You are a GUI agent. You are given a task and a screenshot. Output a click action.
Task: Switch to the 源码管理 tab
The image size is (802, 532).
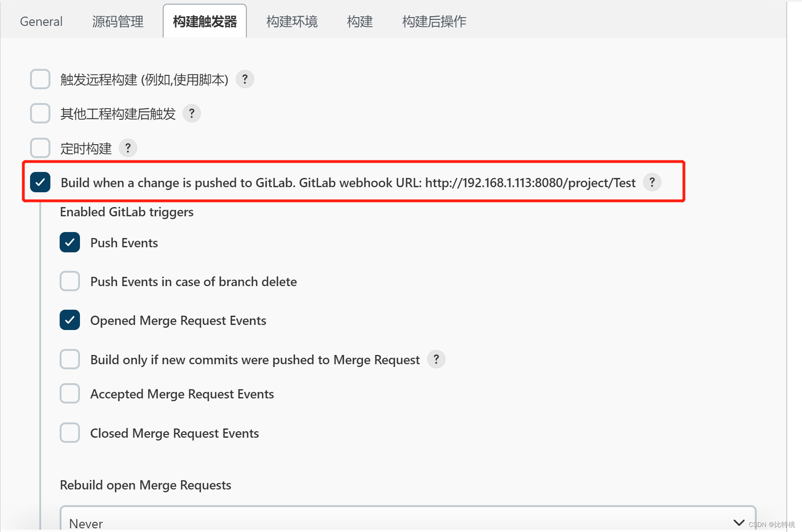pyautogui.click(x=117, y=21)
